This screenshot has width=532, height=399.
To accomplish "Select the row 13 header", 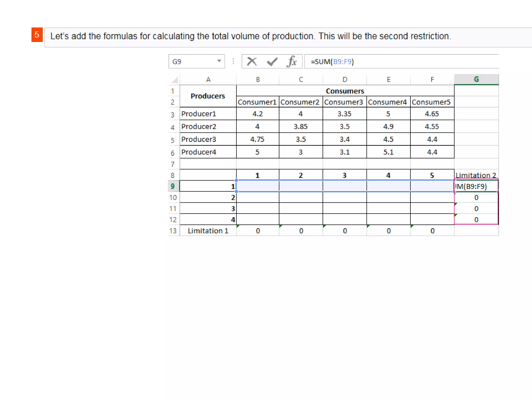I will point(173,231).
